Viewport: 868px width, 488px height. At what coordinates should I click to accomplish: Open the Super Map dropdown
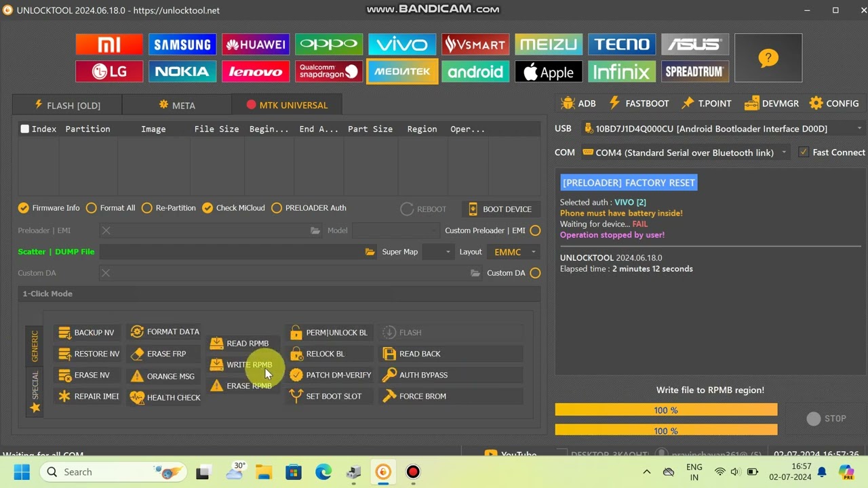(437, 251)
